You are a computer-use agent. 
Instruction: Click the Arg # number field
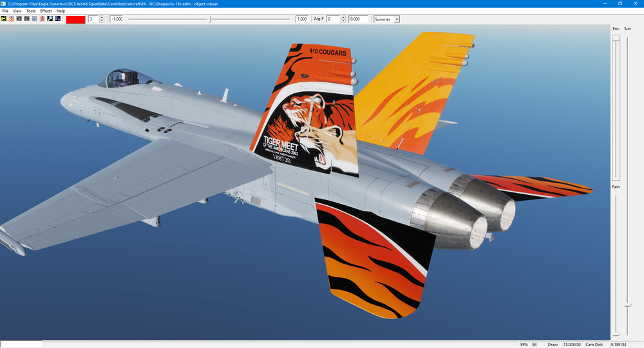333,19
